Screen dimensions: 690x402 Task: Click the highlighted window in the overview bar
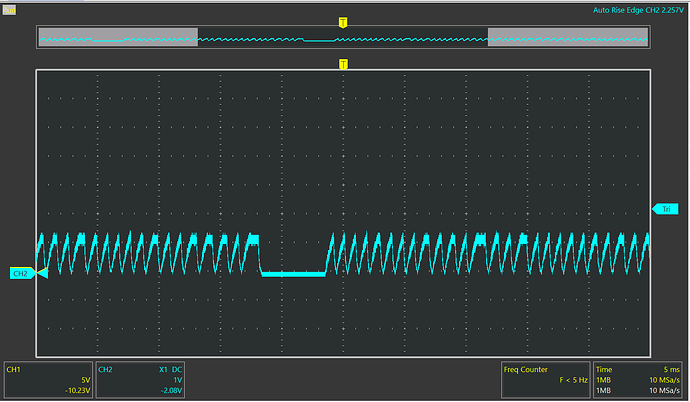pyautogui.click(x=343, y=37)
